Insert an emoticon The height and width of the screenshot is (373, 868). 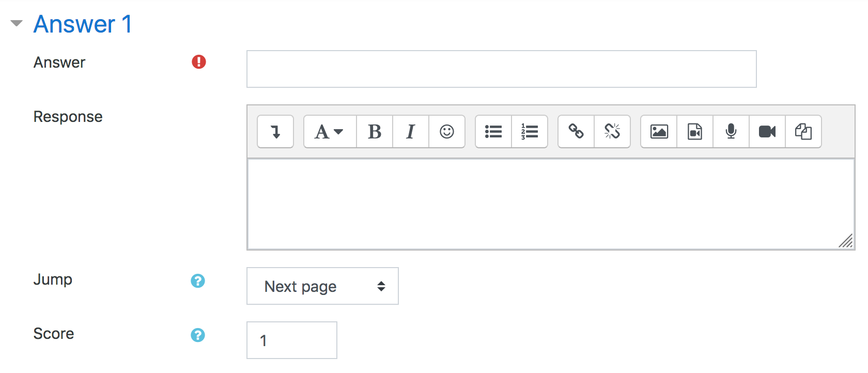447,132
